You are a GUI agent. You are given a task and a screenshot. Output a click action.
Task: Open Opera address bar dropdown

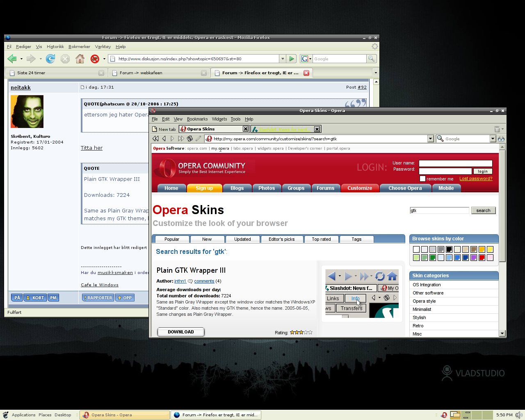click(431, 139)
